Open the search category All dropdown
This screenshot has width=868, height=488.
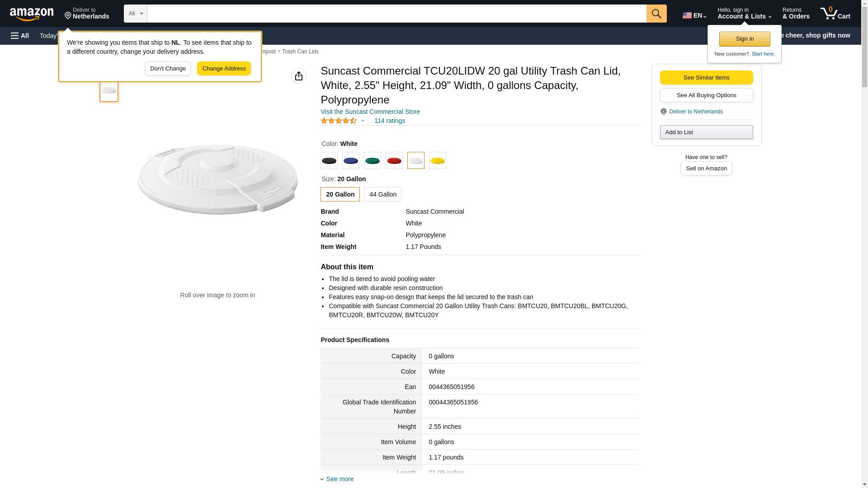pos(136,14)
